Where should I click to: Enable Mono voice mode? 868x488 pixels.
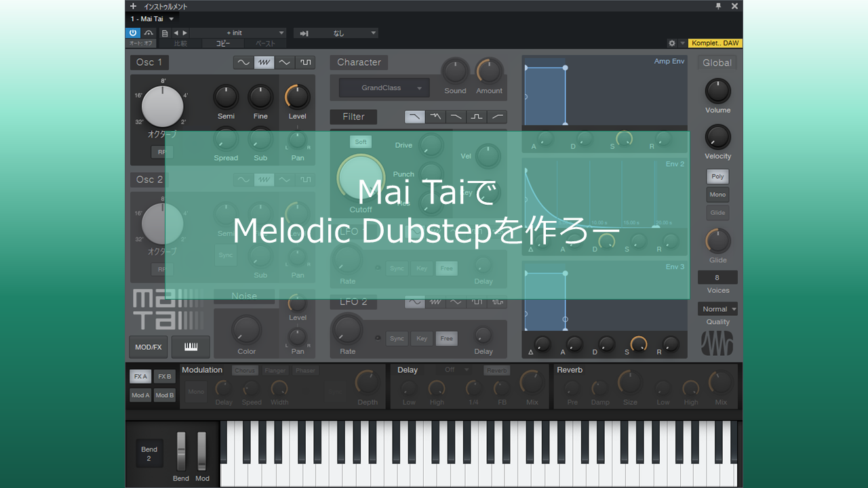717,195
